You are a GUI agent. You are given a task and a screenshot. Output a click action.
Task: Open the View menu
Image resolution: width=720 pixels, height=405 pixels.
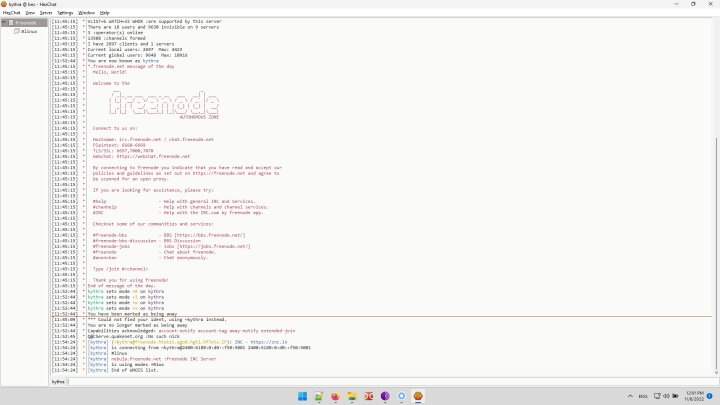(x=30, y=13)
